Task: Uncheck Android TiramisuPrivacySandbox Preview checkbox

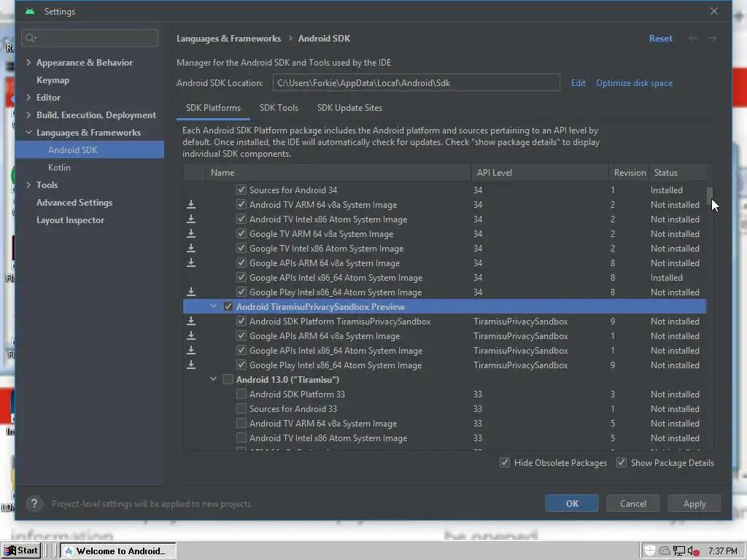Action: click(228, 307)
